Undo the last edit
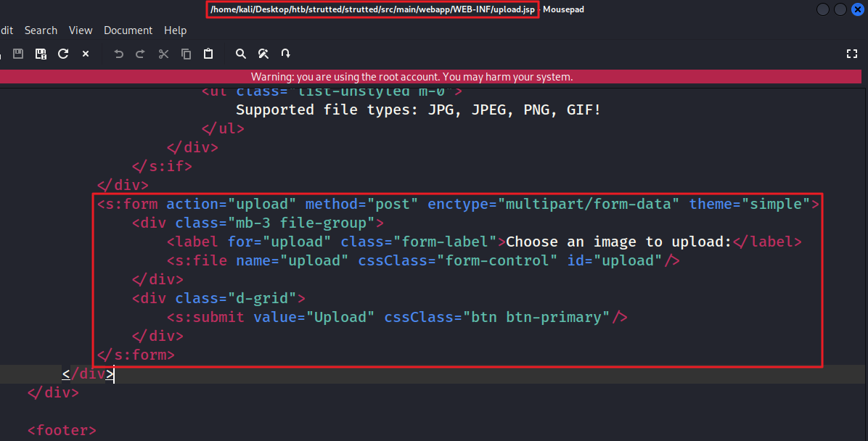This screenshot has width=868, height=441. (119, 54)
